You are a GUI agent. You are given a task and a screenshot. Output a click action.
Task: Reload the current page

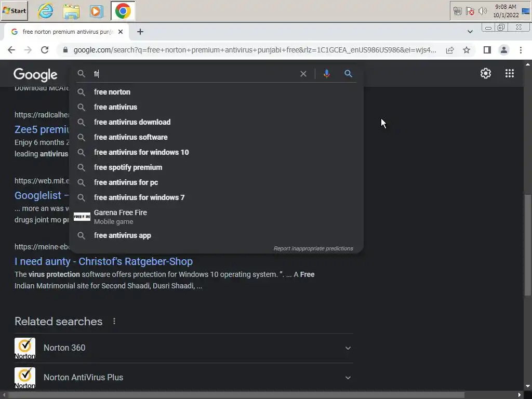coord(45,50)
